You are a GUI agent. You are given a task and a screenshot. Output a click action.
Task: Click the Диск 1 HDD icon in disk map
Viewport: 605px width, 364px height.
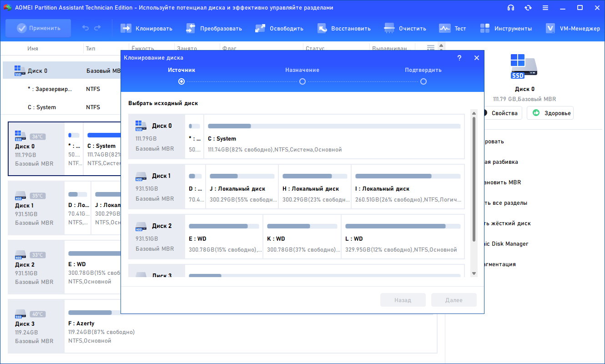(20, 195)
